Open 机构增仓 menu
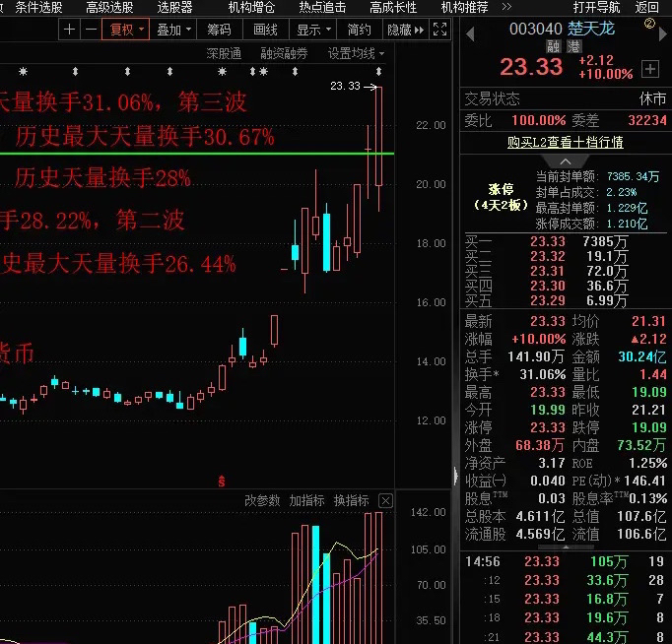 [x=251, y=7]
